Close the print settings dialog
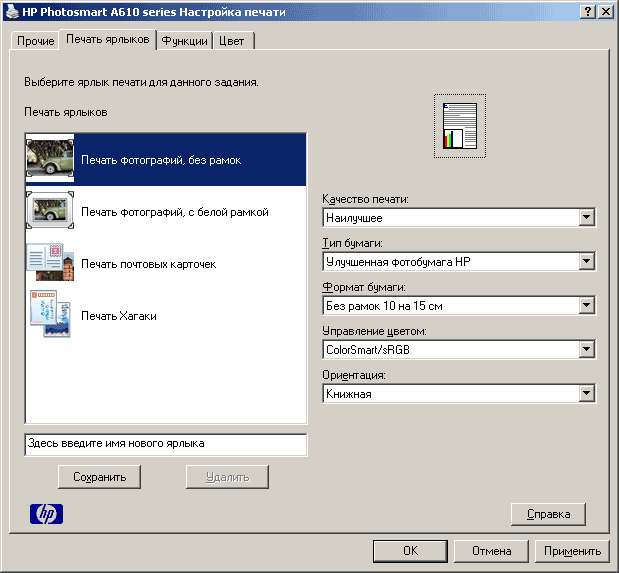The height and width of the screenshot is (573, 619). [x=606, y=11]
